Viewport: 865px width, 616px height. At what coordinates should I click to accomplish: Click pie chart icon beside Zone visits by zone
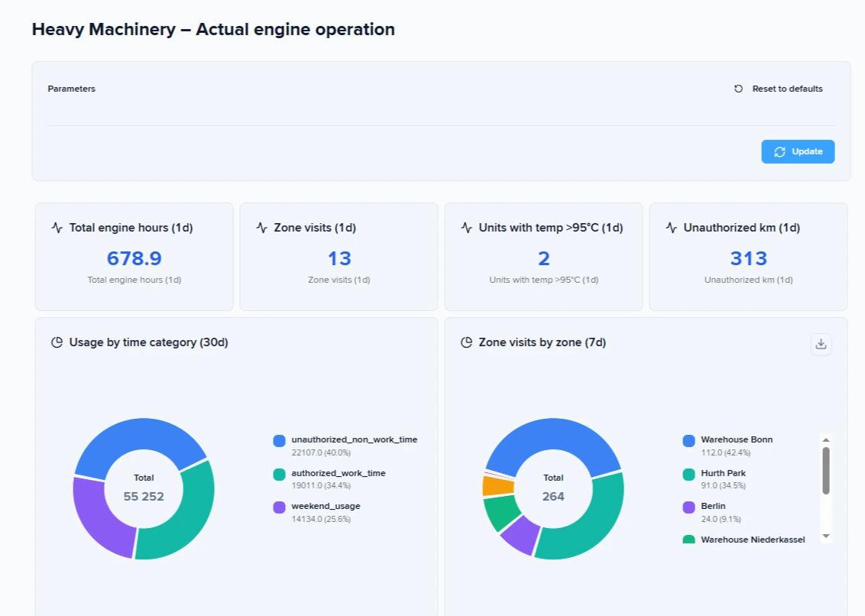[x=466, y=342]
